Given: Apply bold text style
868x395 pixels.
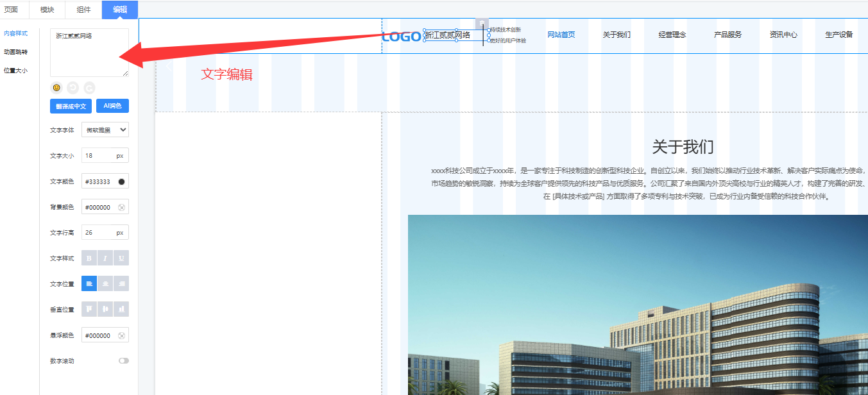Looking at the screenshot, I should click(89, 258).
